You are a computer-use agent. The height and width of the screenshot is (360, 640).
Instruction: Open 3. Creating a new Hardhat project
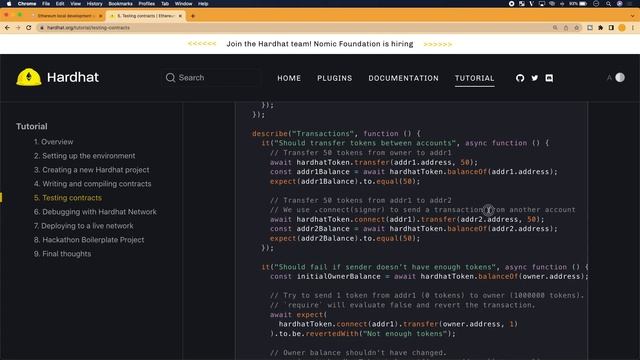click(91, 169)
